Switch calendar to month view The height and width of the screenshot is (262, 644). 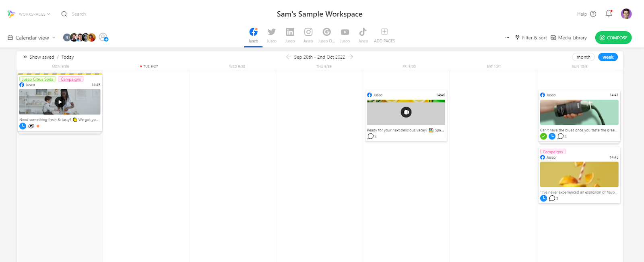583,57
